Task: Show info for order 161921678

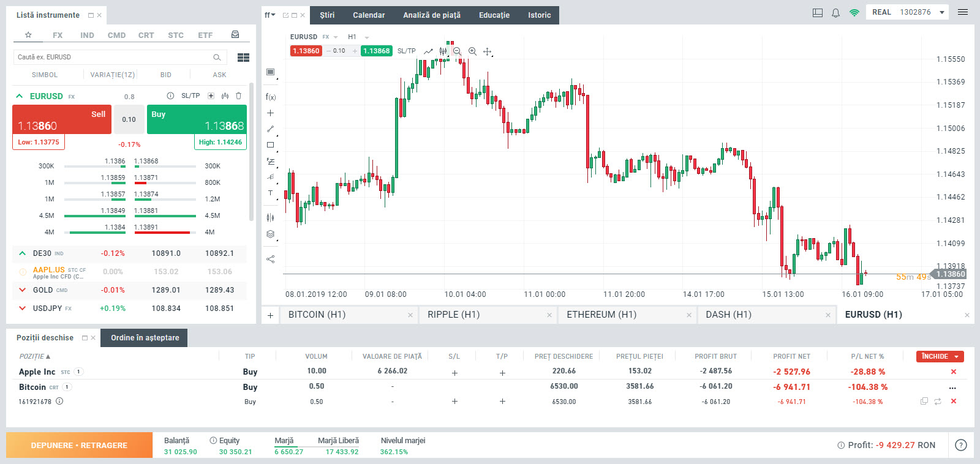Action: coord(59,402)
